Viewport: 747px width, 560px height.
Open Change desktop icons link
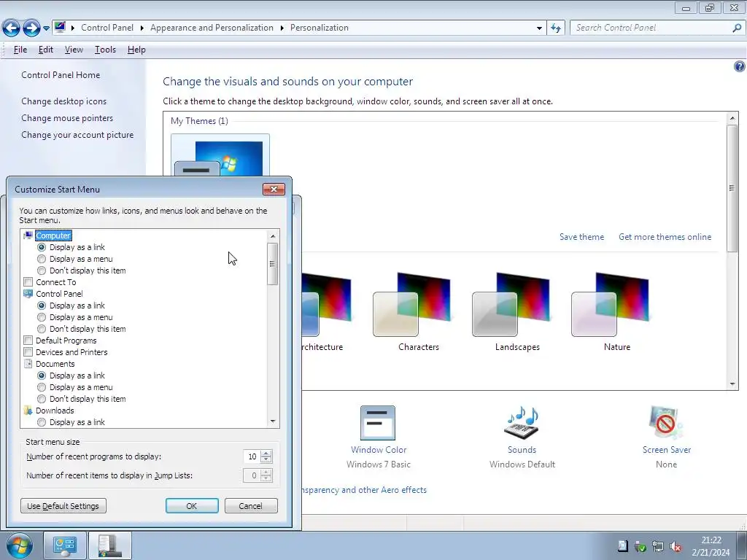[64, 101]
